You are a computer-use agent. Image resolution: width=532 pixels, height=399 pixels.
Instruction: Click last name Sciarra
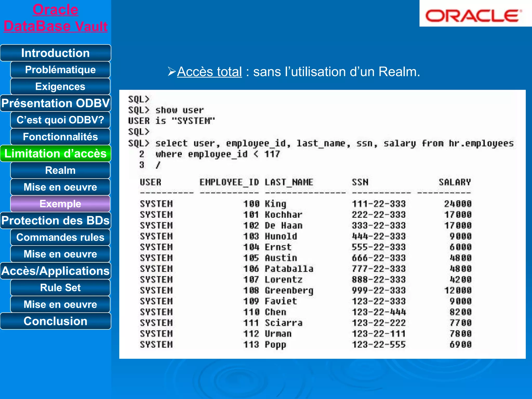(284, 323)
